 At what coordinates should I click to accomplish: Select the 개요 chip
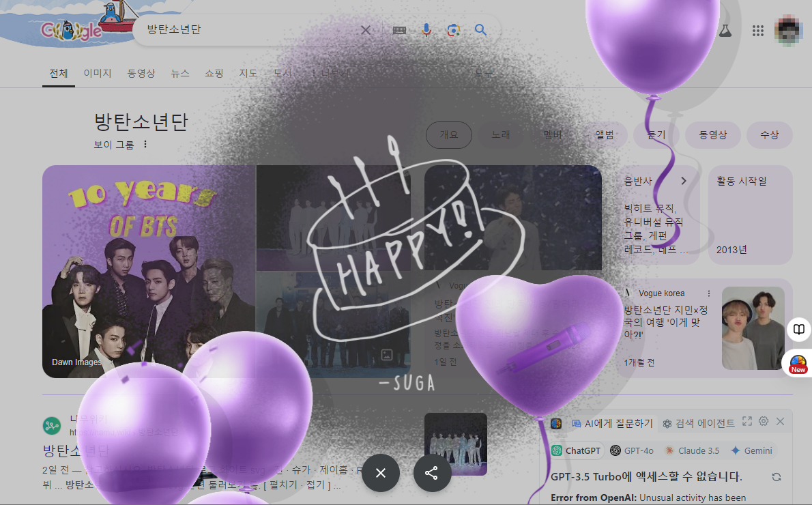[448, 134]
